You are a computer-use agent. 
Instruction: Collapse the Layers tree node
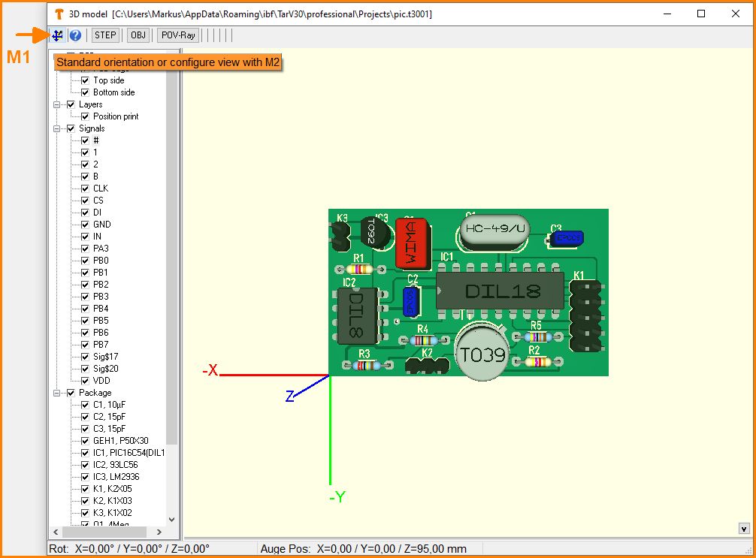tap(57, 104)
